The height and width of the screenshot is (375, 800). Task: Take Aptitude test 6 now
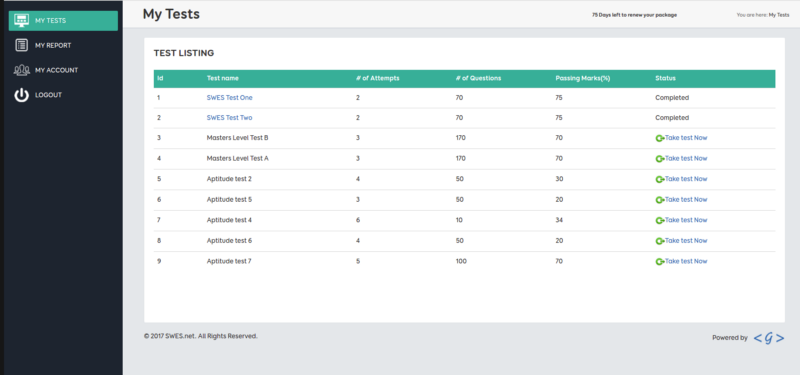pyautogui.click(x=686, y=240)
